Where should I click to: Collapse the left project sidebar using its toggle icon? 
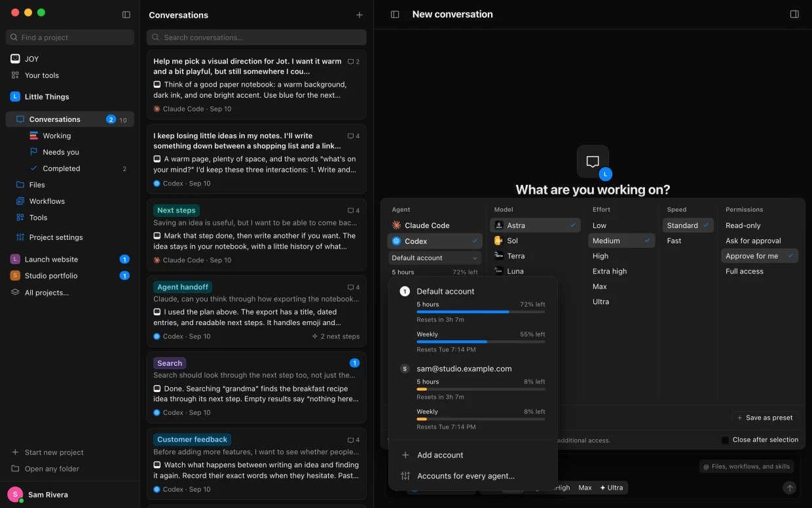tap(126, 14)
